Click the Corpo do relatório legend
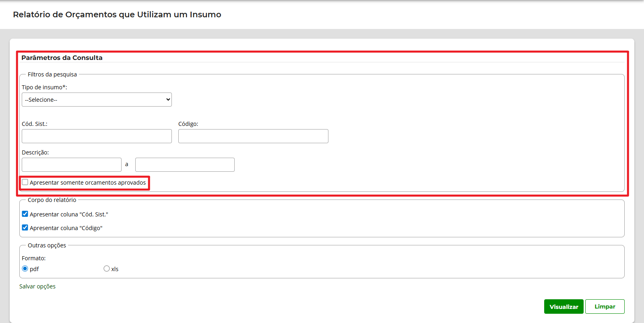This screenshot has width=644, height=323. coord(52,200)
